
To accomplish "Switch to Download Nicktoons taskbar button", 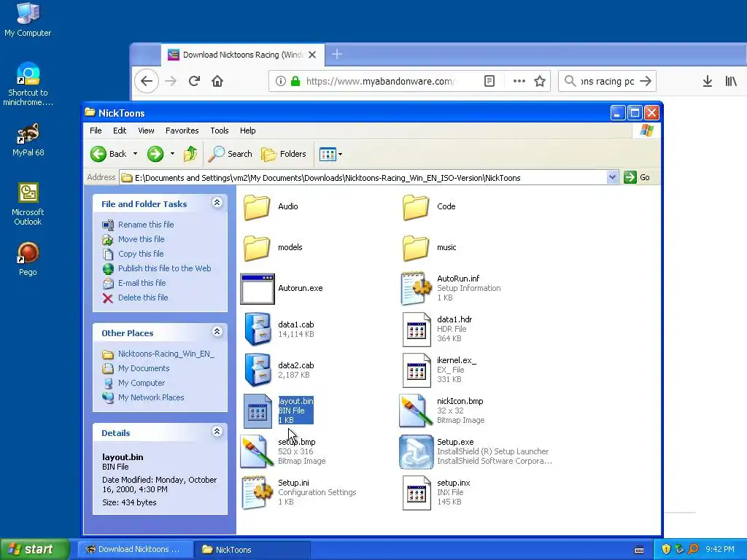I will (134, 550).
